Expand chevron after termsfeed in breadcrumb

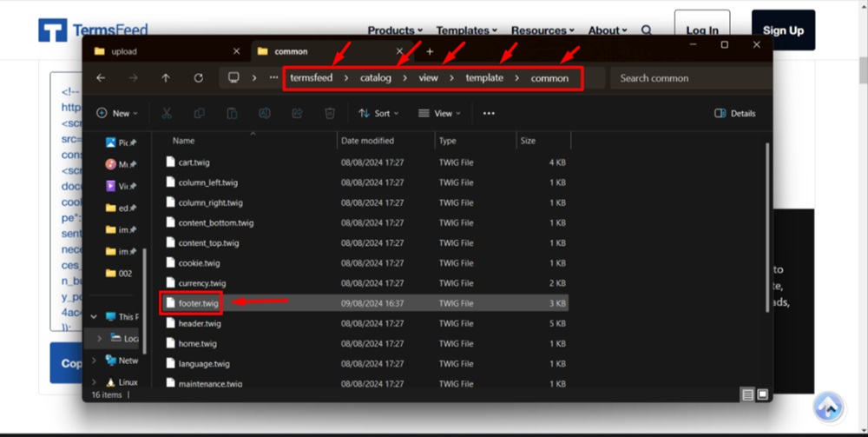coord(346,78)
